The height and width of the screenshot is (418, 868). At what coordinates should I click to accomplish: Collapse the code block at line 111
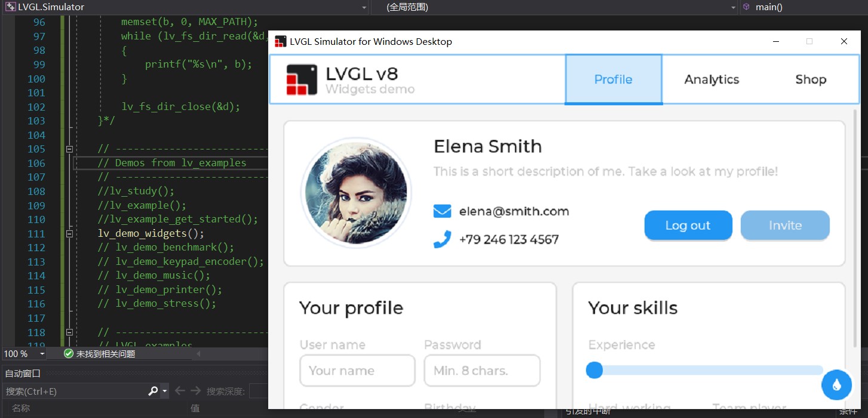(69, 233)
